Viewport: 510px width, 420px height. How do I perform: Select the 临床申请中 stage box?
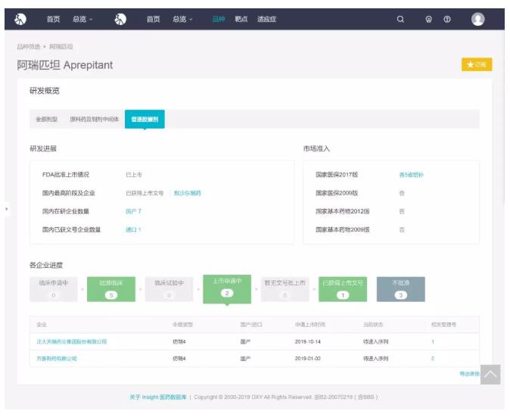pyautogui.click(x=54, y=289)
